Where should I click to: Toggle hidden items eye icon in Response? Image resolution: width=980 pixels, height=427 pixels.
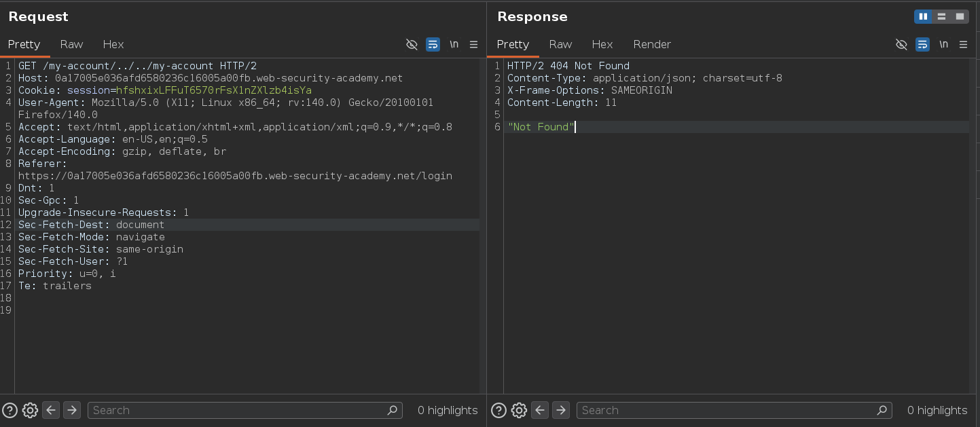point(901,44)
